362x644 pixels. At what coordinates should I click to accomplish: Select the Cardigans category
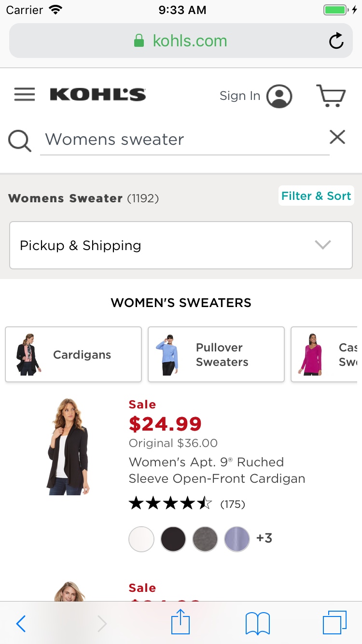pos(73,355)
